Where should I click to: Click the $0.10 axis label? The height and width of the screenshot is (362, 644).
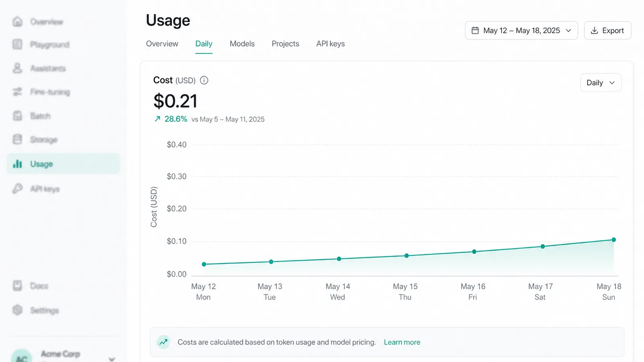177,241
